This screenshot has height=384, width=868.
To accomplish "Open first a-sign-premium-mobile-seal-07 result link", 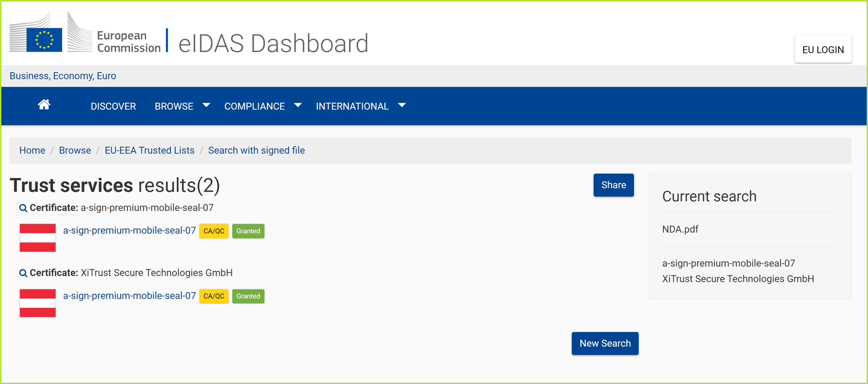I will coord(129,231).
